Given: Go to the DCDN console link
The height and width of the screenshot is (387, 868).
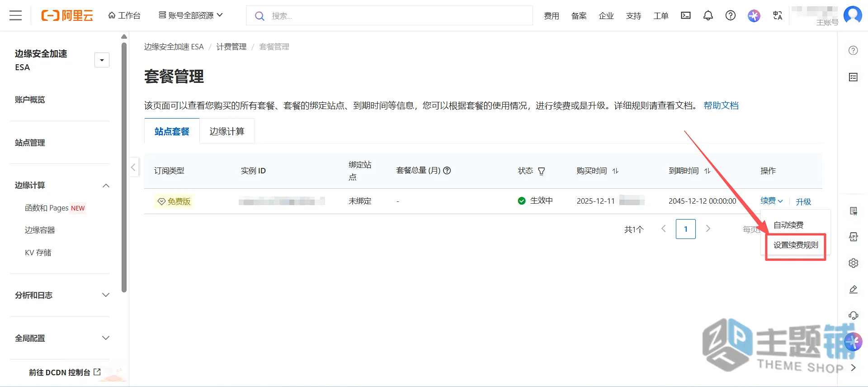Looking at the screenshot, I should pos(65,372).
